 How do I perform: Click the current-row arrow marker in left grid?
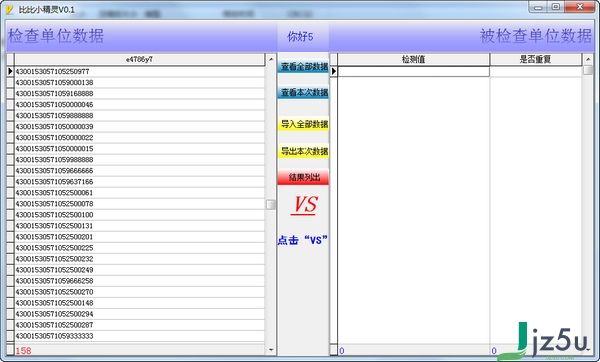(x=10, y=71)
